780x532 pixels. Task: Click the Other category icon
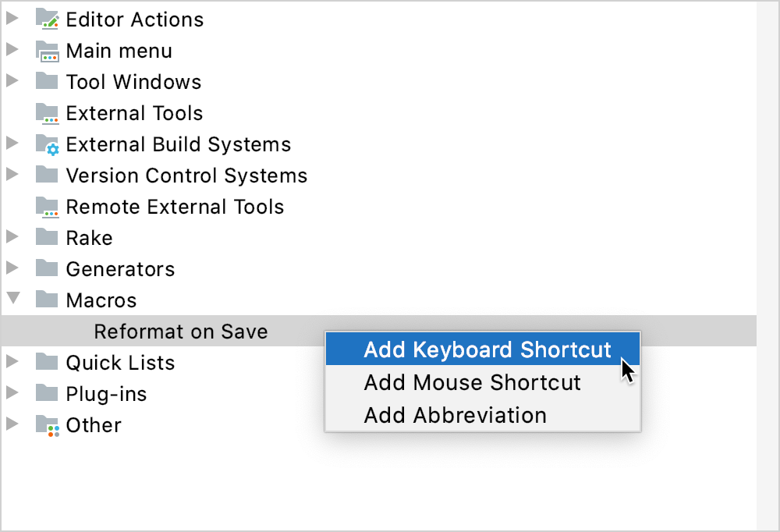pos(48,425)
